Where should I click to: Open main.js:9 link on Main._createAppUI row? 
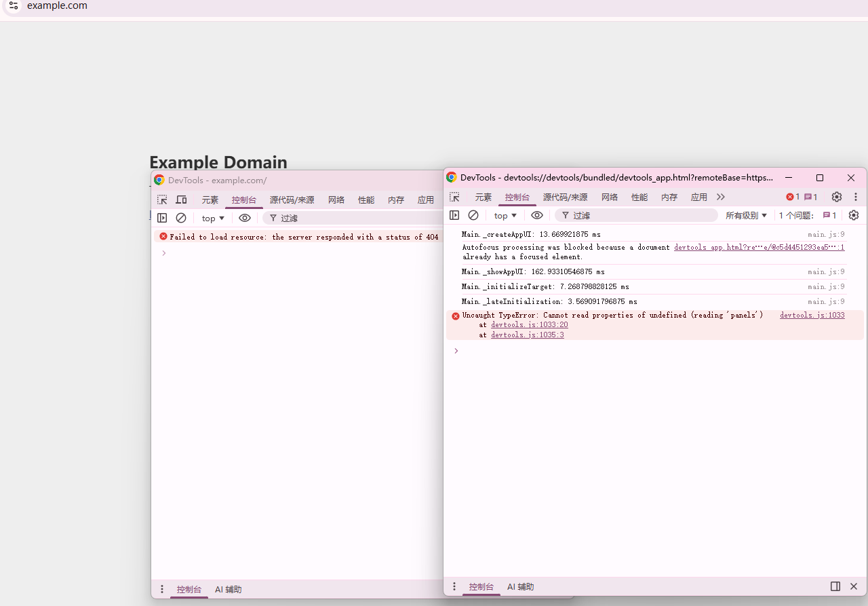[826, 234]
